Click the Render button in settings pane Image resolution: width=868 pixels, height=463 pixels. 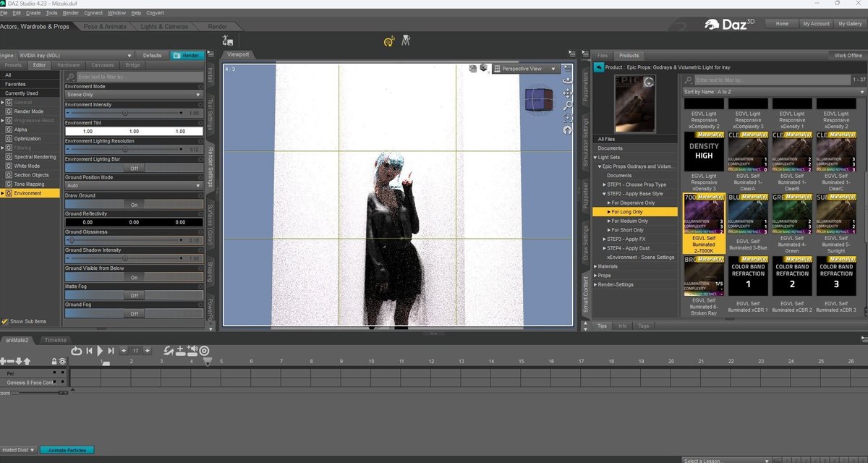click(187, 56)
